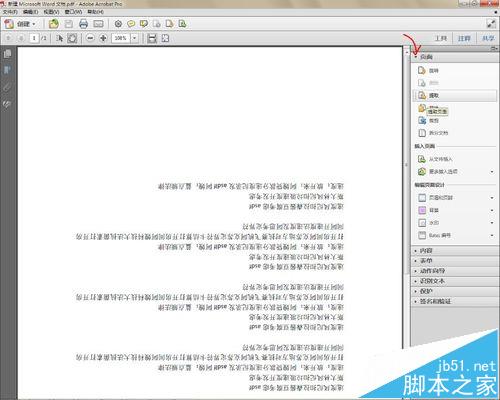Image resolution: width=500 pixels, height=400 pixels.
Task: Open the attachments paperclip panel
Action: 7,88
